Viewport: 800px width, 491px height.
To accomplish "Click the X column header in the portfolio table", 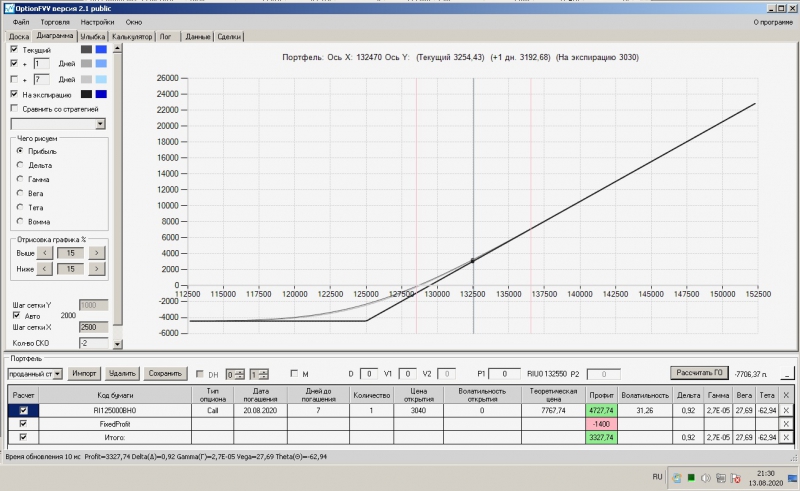I will (x=786, y=395).
